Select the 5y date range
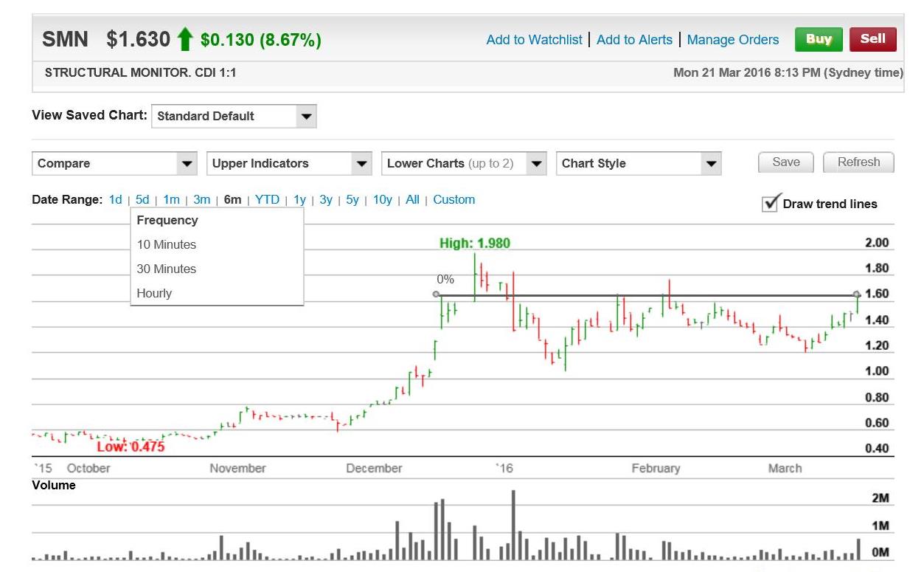Viewport: 924px width, 572px height. click(352, 200)
